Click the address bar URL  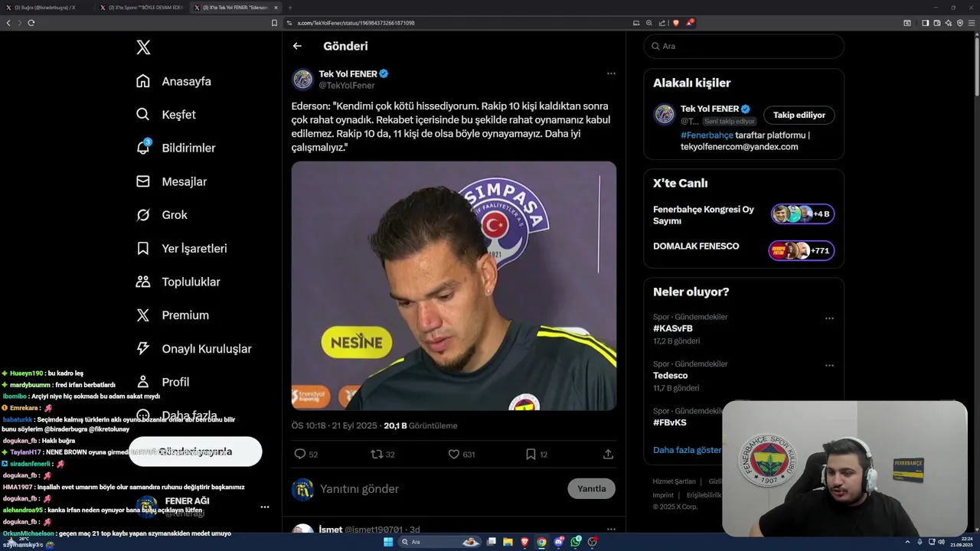pyautogui.click(x=356, y=23)
